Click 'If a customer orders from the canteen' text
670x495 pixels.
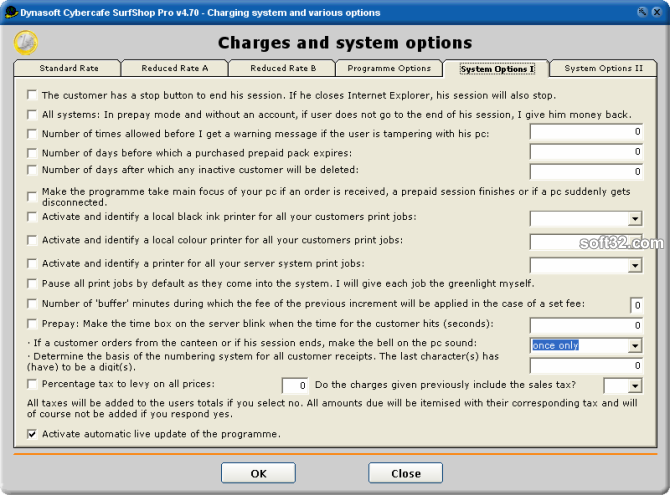pyautogui.click(x=252, y=343)
